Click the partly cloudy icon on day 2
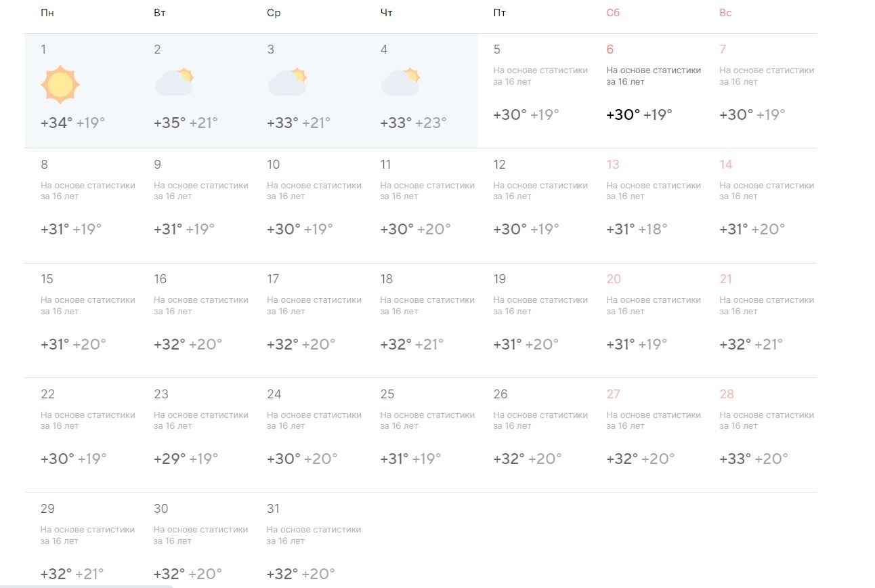Screen dimensions: 875x588 click(174, 82)
